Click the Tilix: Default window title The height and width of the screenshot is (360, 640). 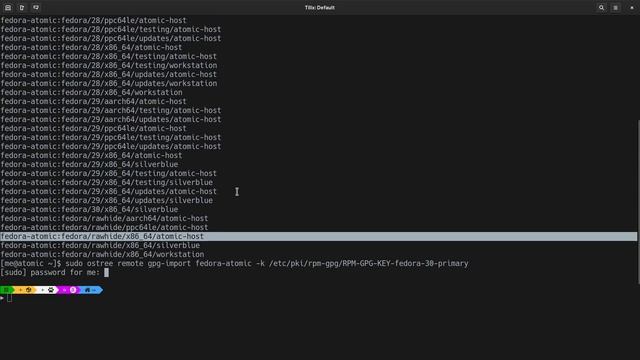(320, 7)
